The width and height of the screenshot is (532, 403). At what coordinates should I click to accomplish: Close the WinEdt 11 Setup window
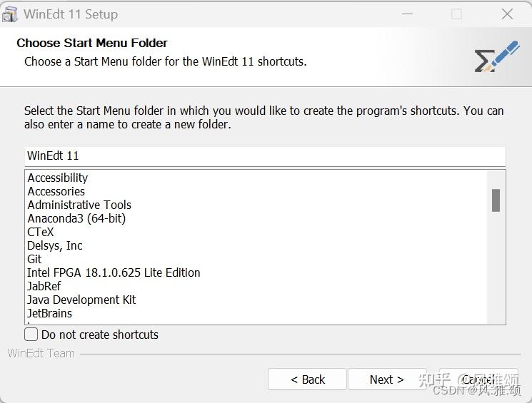pos(507,14)
